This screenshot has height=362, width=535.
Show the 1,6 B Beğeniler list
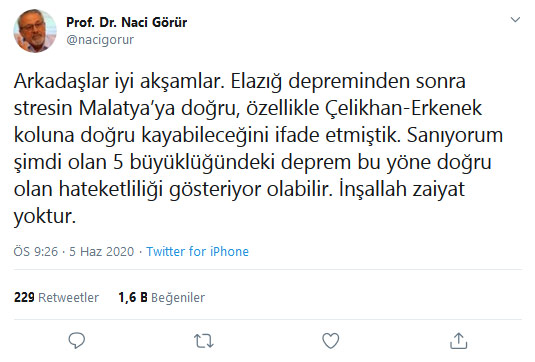162,297
